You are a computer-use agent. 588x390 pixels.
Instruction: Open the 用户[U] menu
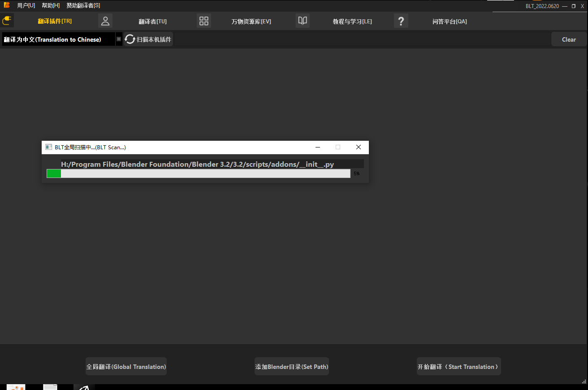(x=26, y=5)
